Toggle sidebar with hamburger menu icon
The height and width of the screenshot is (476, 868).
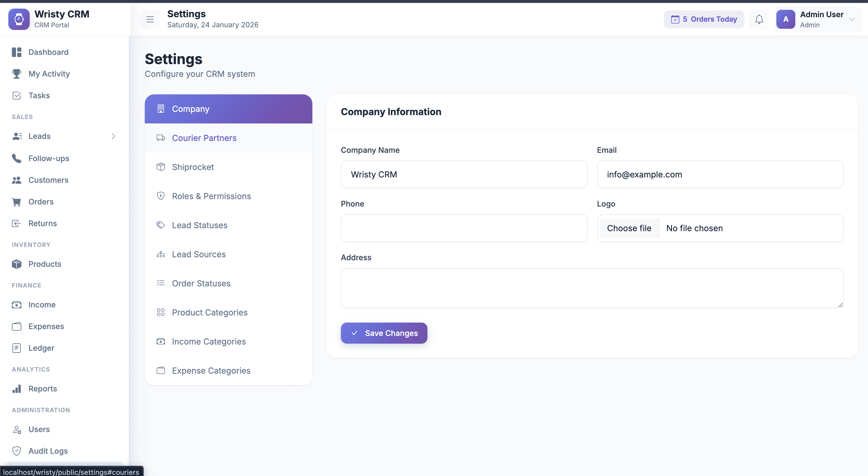point(150,20)
